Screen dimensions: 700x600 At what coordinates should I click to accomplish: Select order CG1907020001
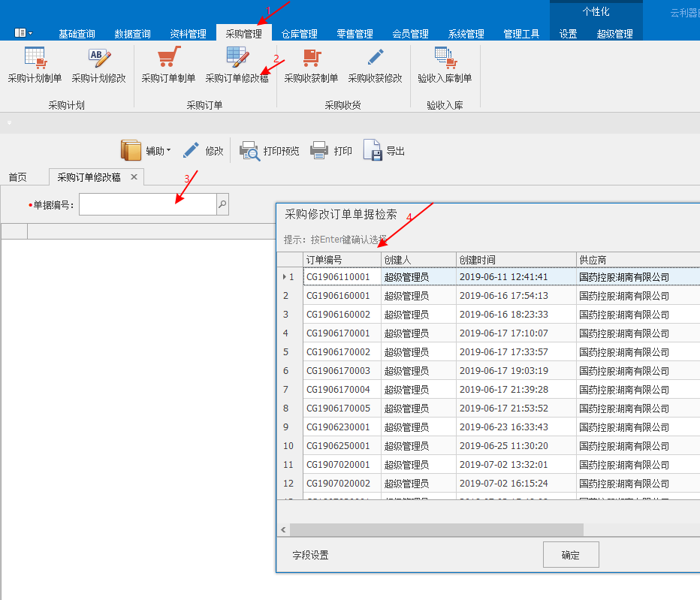point(338,464)
